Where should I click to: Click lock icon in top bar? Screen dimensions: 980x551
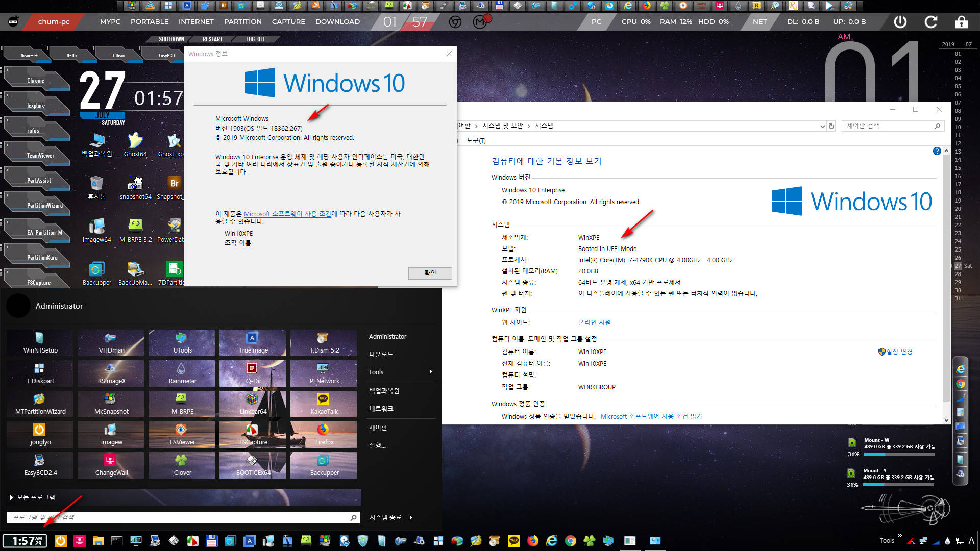[x=961, y=22]
